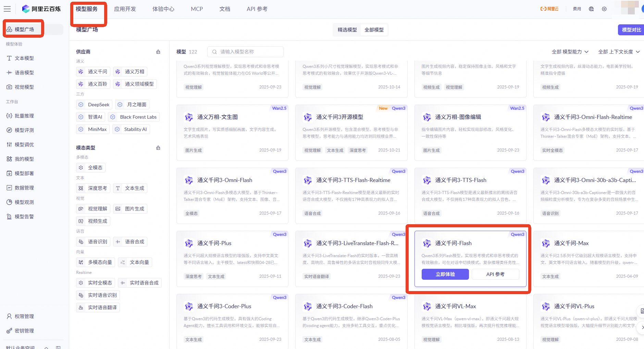The width and height of the screenshot is (644, 349).
Task: Open the MCP top tab
Action: click(x=197, y=9)
